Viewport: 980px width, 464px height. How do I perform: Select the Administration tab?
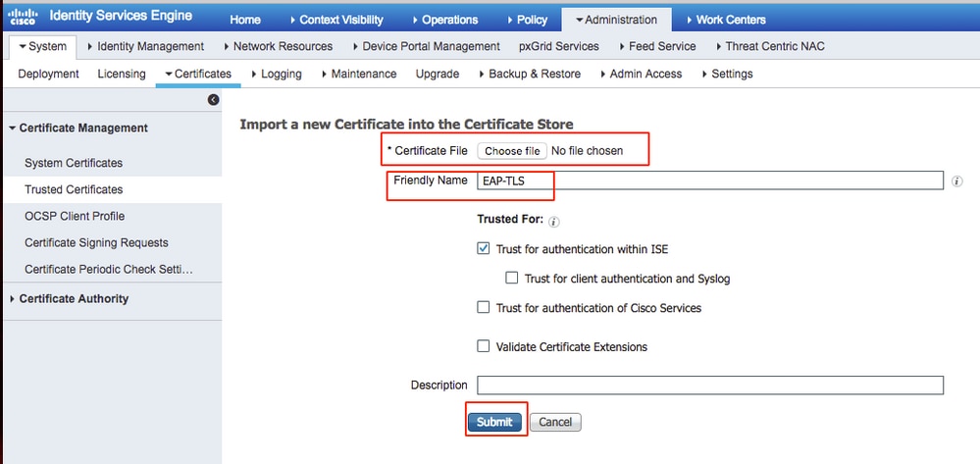click(616, 20)
